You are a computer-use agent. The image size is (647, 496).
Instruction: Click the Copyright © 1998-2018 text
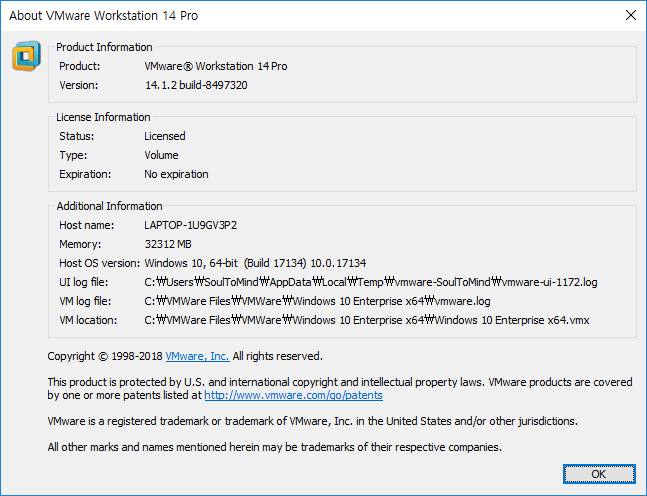(x=105, y=356)
